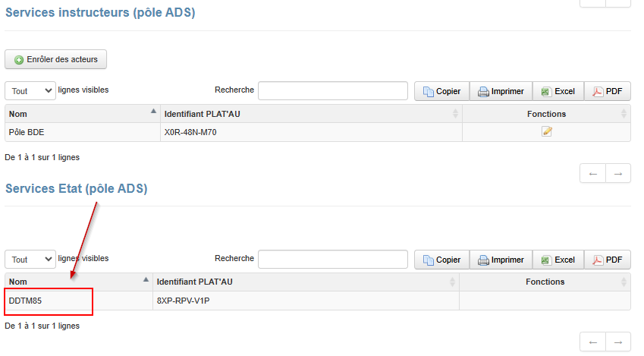The image size is (644, 356).
Task: Open visible lines dropdown in Services Etat
Action: 30,260
